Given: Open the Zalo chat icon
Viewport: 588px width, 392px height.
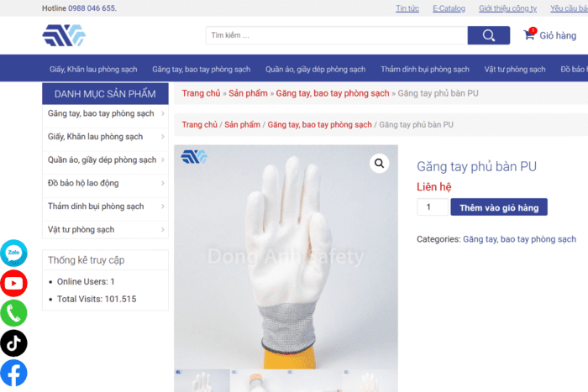Looking at the screenshot, I should (14, 253).
